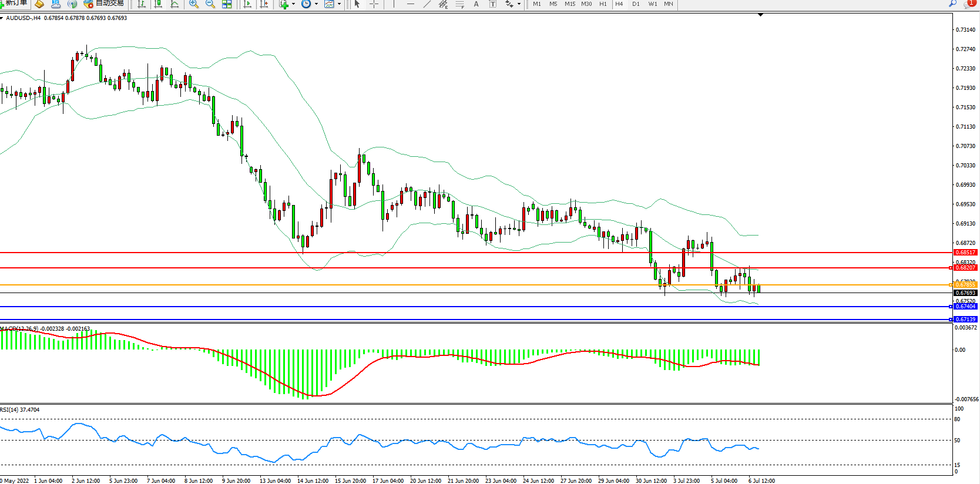Click the Zoom In magnifier icon
Image resolution: width=980 pixels, height=484 pixels.
coord(194,4)
